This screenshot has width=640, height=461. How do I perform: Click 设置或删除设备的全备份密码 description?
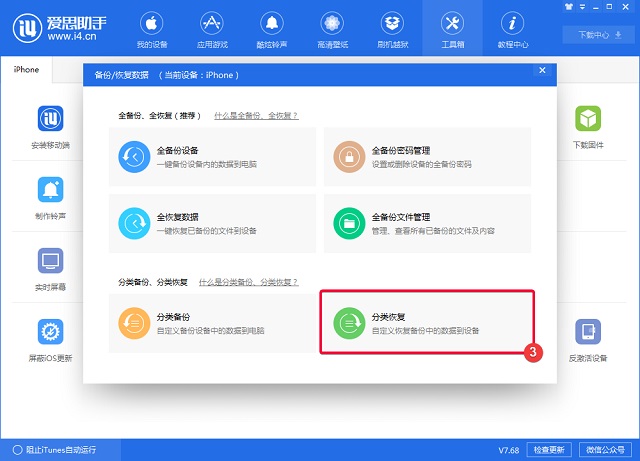click(x=422, y=165)
